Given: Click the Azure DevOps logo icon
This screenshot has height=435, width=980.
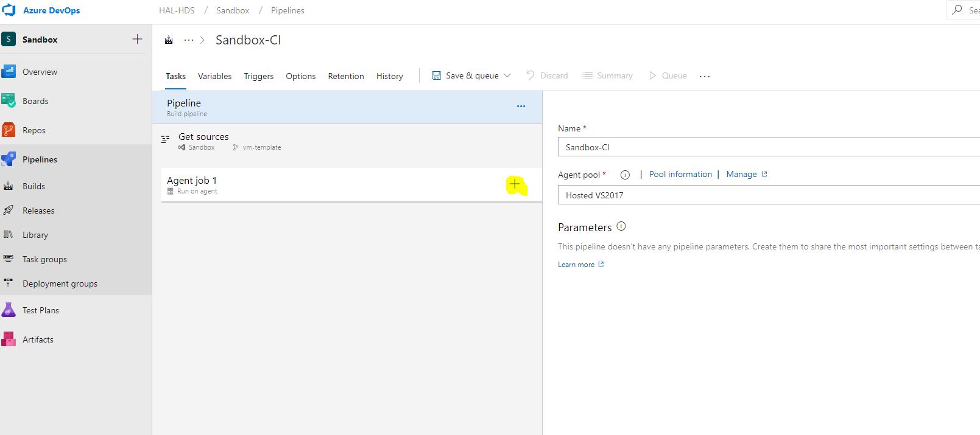Looking at the screenshot, I should click(9, 10).
